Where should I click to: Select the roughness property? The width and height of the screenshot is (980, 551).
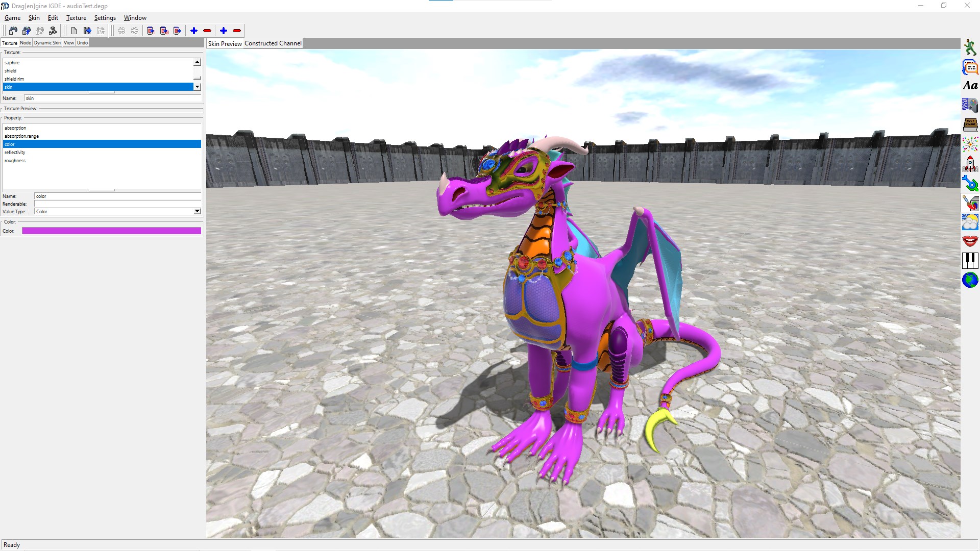pos(15,161)
